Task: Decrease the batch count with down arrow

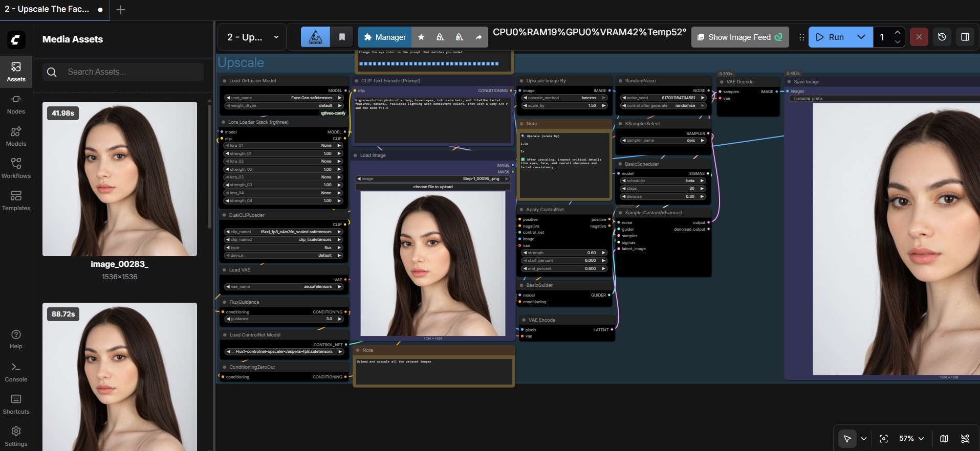Action: pyautogui.click(x=897, y=42)
